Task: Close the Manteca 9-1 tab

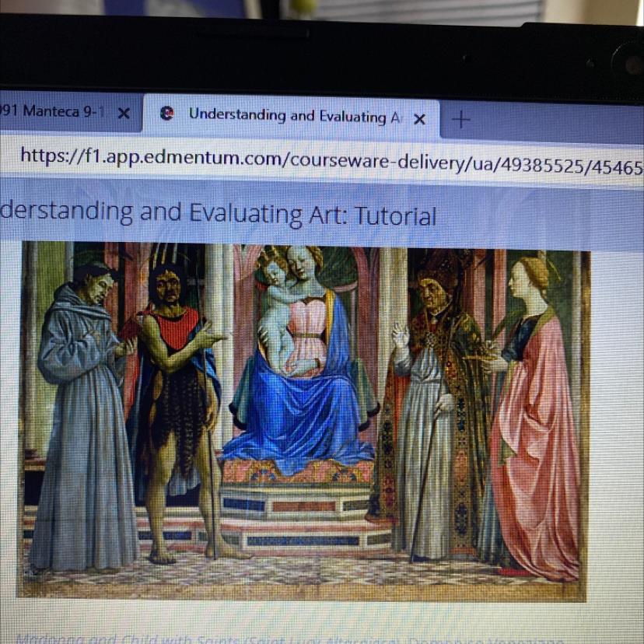Action: coord(124,114)
